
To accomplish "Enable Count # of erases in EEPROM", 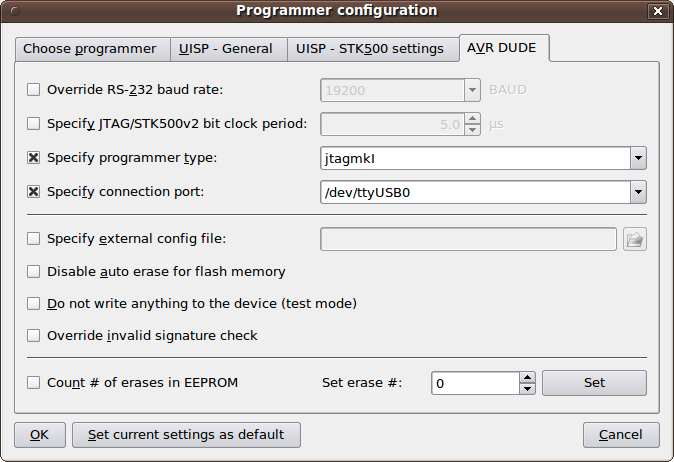I will pos(34,383).
